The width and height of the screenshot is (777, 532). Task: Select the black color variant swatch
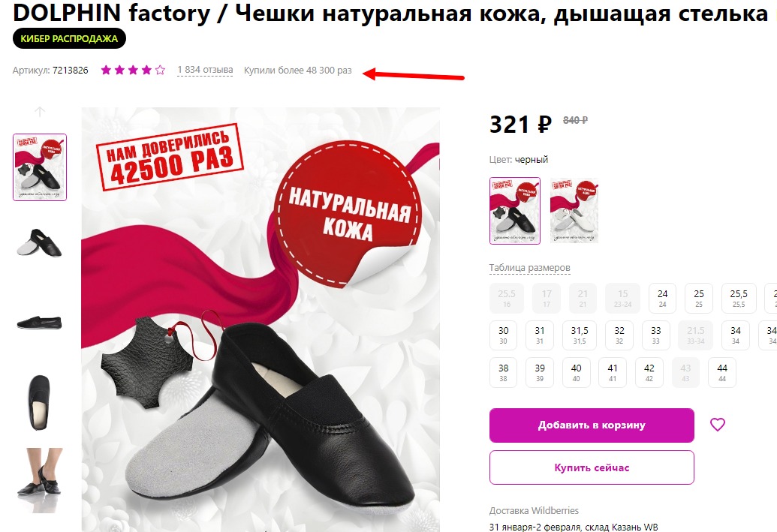515,211
